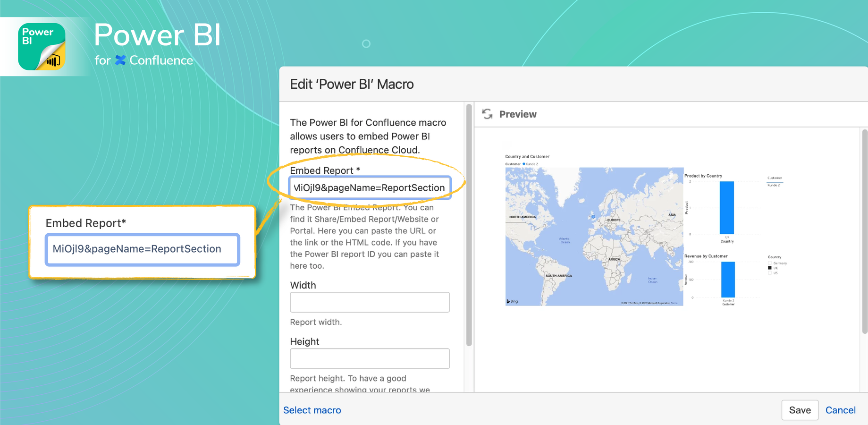The height and width of the screenshot is (425, 868).
Task: Click the Width field label
Action: point(303,285)
